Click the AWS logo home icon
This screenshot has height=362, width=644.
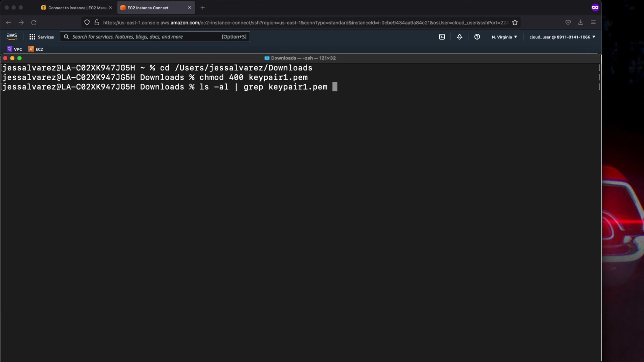pos(12,37)
